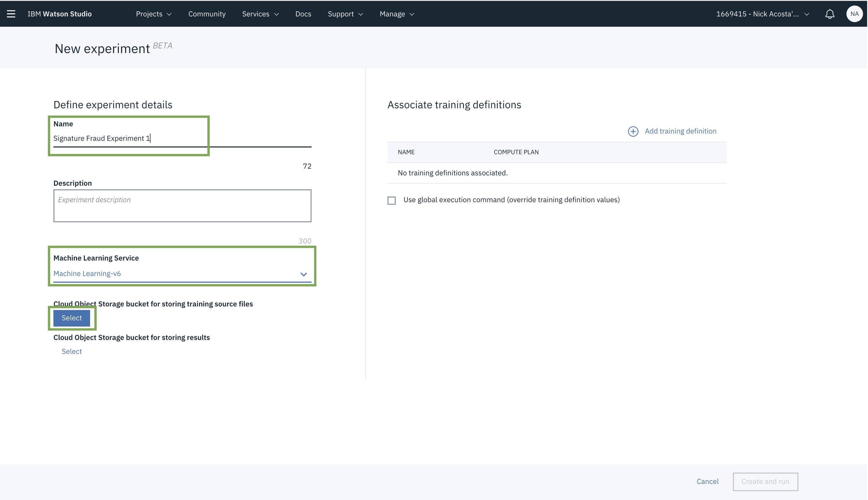Image resolution: width=868 pixels, height=500 pixels.
Task: Click the COMPUTE PLAN column header
Action: point(516,152)
